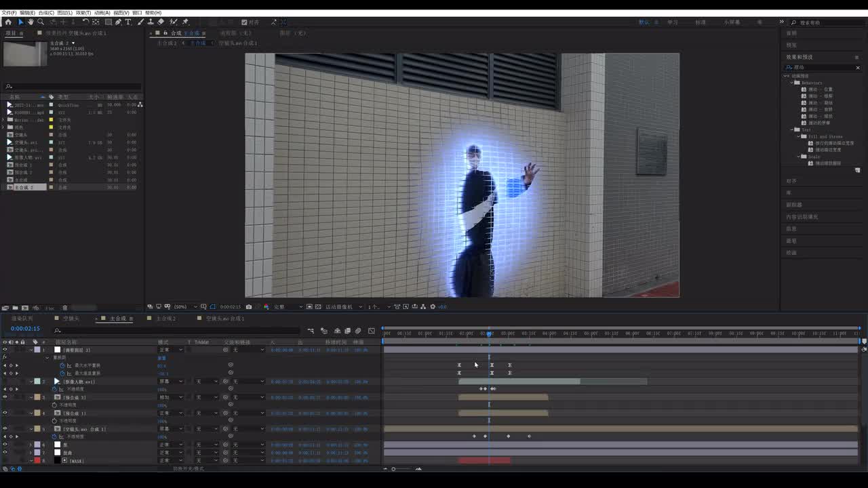
Task: Open TrkMat dropdown for layer 4
Action: point(208,413)
